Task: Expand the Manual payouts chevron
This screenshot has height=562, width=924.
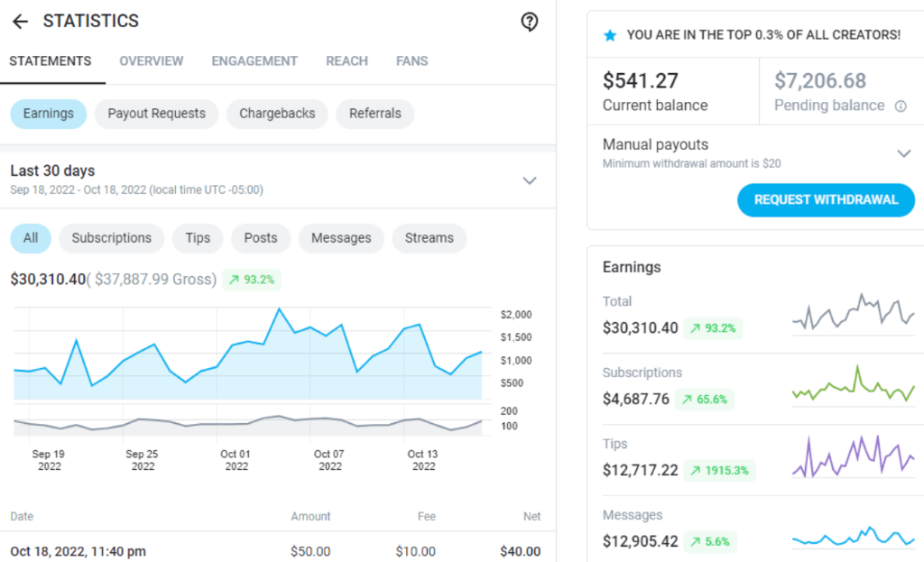Action: [x=903, y=153]
